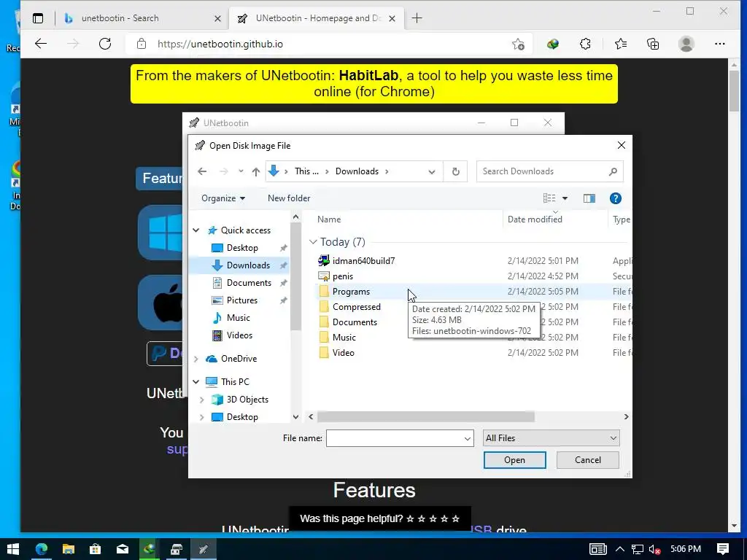Viewport: 747px width, 560px height.
Task: Select Music in Quick access
Action: [x=239, y=318]
